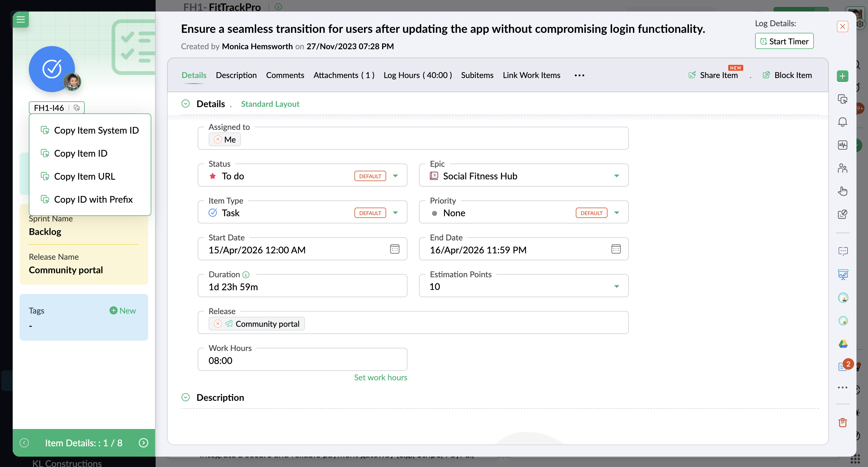868x467 pixels.
Task: Open Start Date calendar picker
Action: tap(395, 249)
